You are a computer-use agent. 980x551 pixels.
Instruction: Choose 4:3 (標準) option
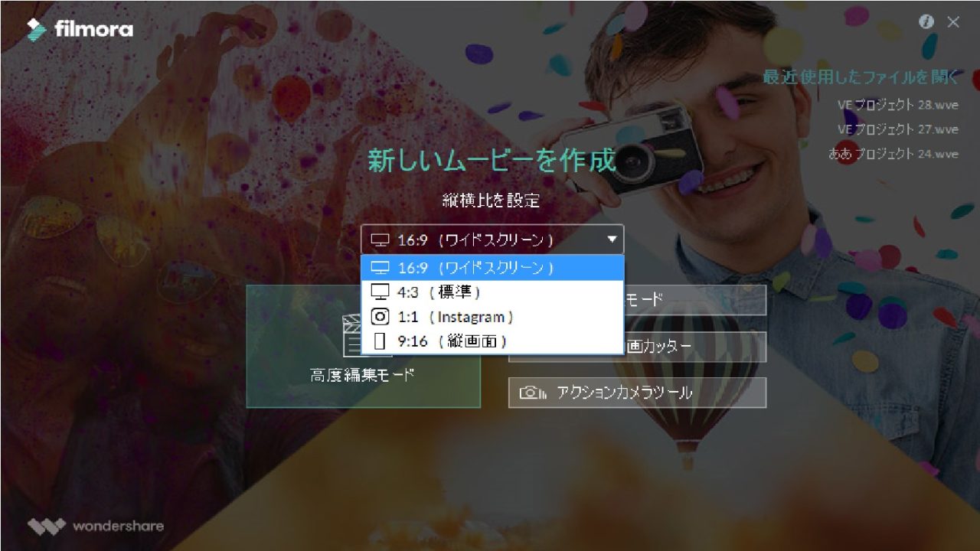[x=492, y=292]
